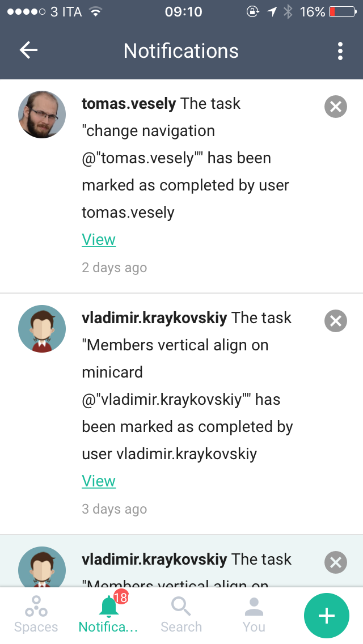Tap the Wi-Fi icon in status bar
This screenshot has height=644, width=363.
[x=95, y=12]
